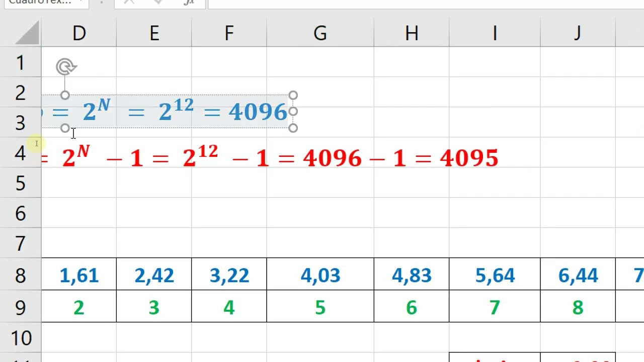Click the red 4095 result in equation
Viewport: 644px width, 362px height.
click(x=469, y=158)
